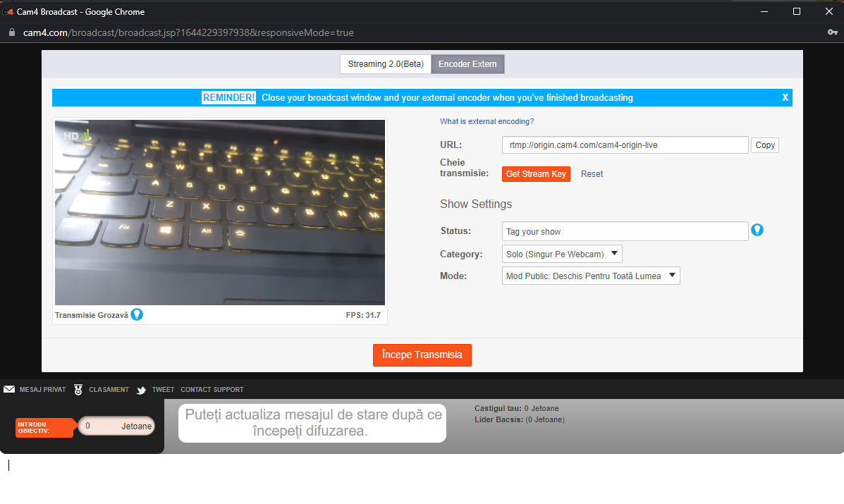Copy the RTMP URL with the Copy button
This screenshot has height=504, width=844.
[x=765, y=145]
